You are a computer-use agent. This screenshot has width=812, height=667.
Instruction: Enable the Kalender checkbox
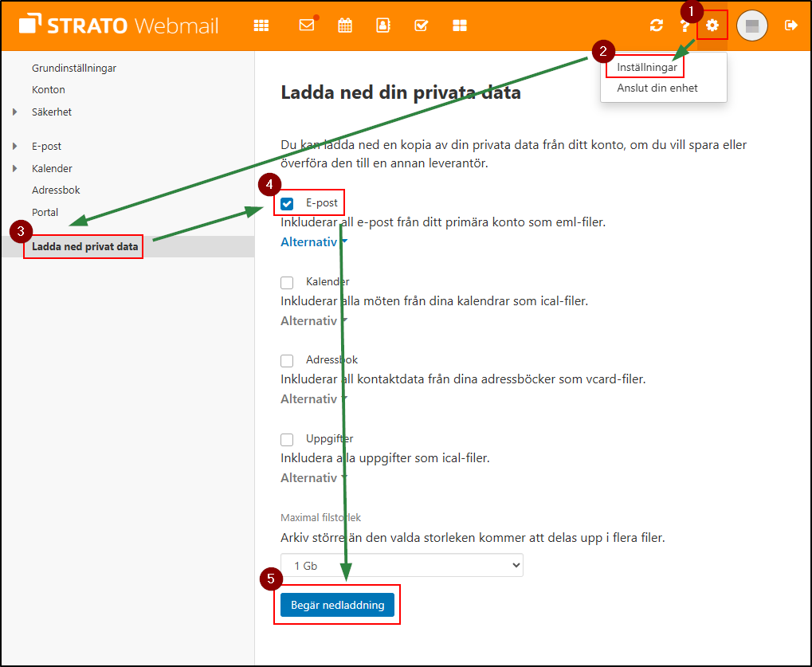pyautogui.click(x=286, y=282)
